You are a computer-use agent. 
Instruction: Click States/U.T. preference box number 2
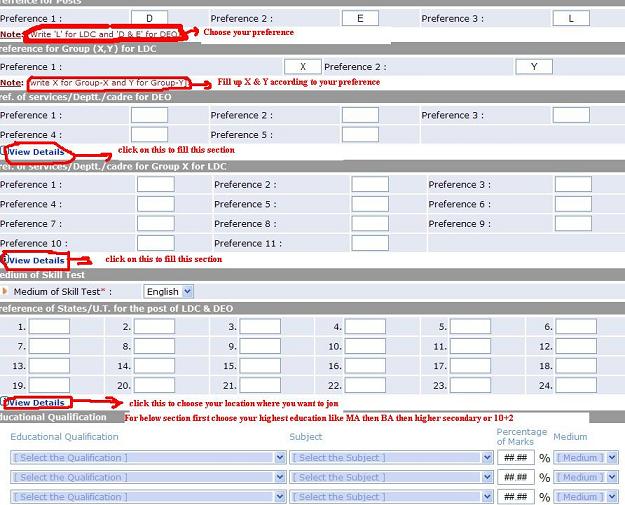(x=154, y=326)
